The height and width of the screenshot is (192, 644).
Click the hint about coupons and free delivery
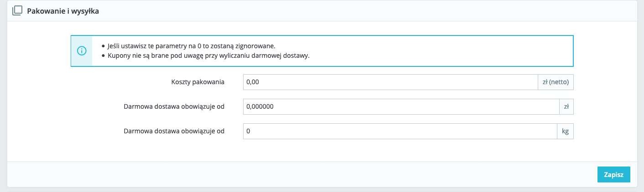click(209, 56)
